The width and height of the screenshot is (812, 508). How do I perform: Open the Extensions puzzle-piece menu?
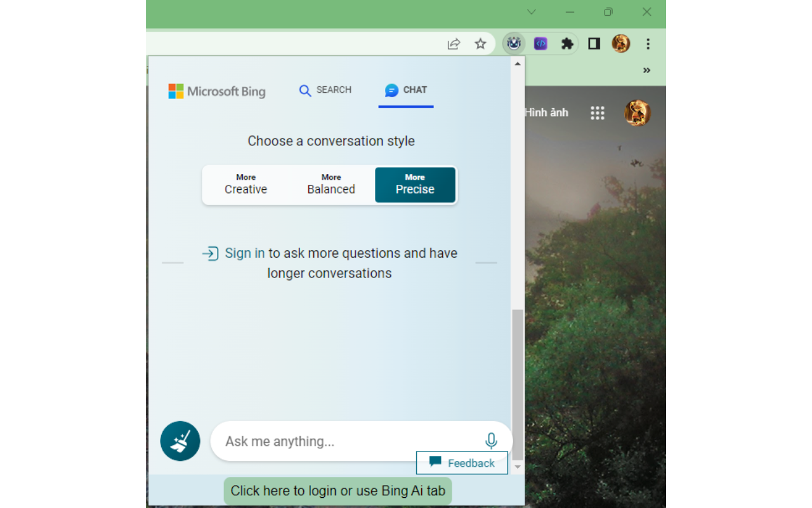point(567,43)
